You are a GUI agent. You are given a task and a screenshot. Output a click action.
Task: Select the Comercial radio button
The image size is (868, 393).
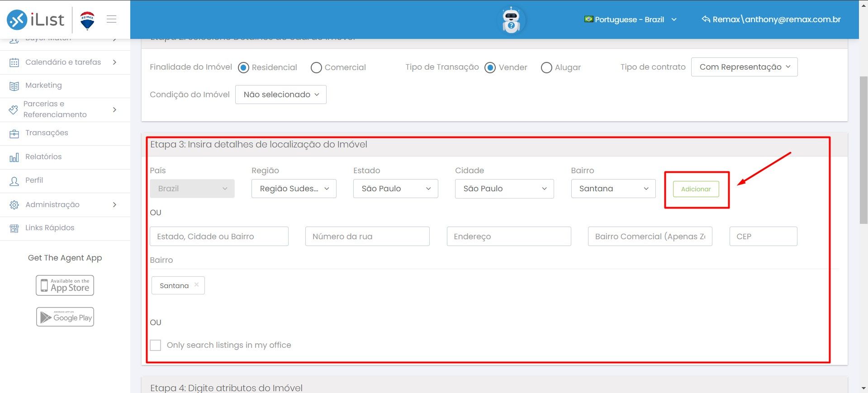click(316, 67)
